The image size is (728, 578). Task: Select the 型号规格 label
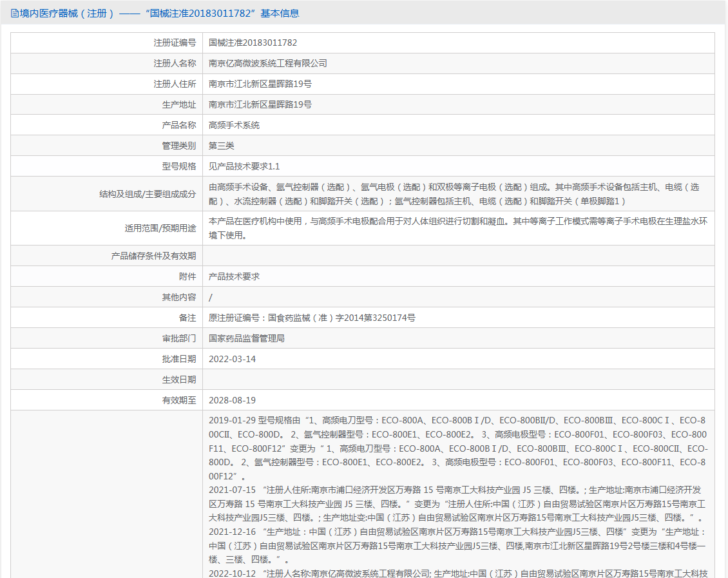(x=179, y=167)
